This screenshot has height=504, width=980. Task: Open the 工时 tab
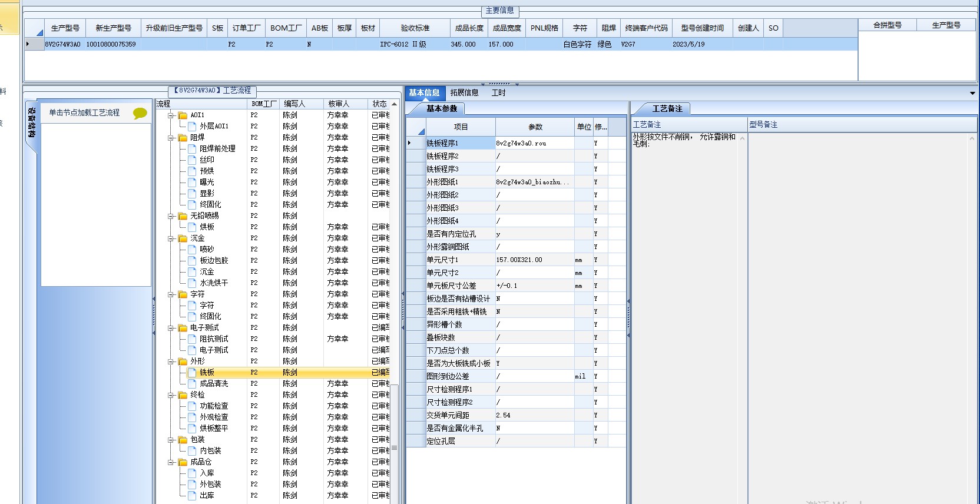pyautogui.click(x=498, y=92)
